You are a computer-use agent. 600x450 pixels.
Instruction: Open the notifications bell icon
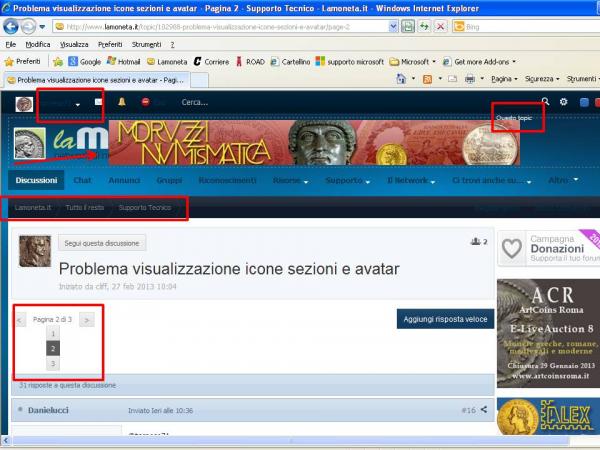[122, 102]
